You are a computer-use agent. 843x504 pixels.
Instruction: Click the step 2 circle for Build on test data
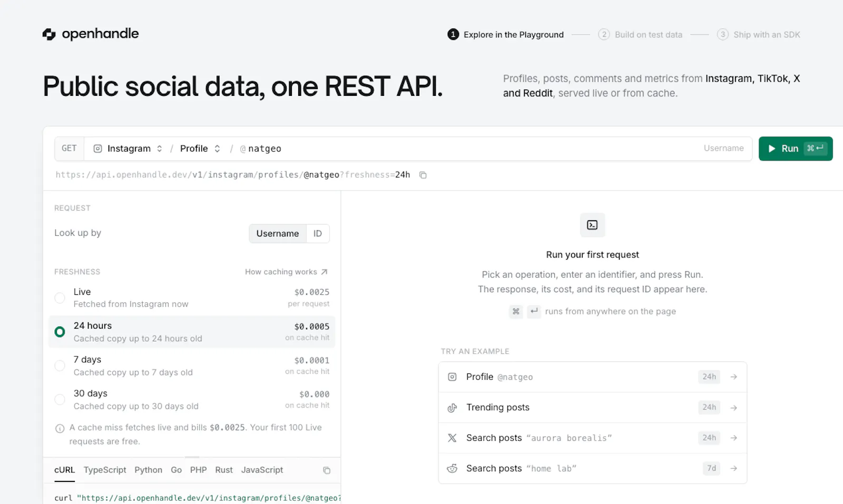[604, 34]
